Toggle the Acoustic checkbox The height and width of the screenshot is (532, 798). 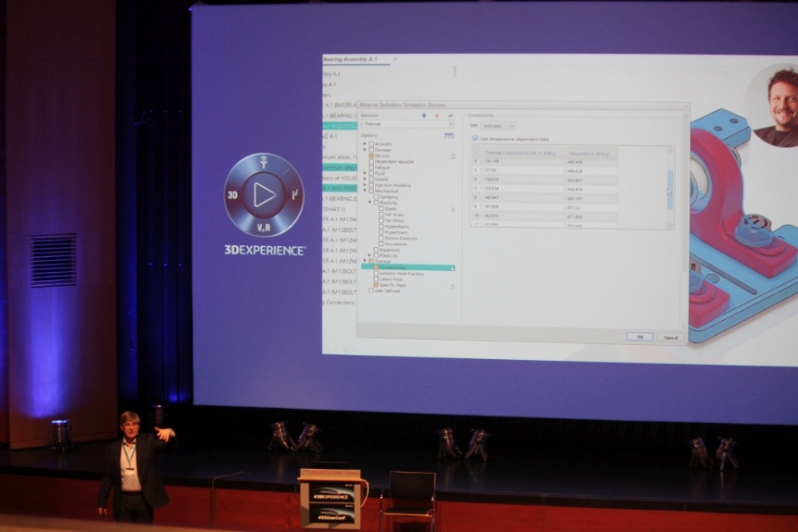pos(371,144)
